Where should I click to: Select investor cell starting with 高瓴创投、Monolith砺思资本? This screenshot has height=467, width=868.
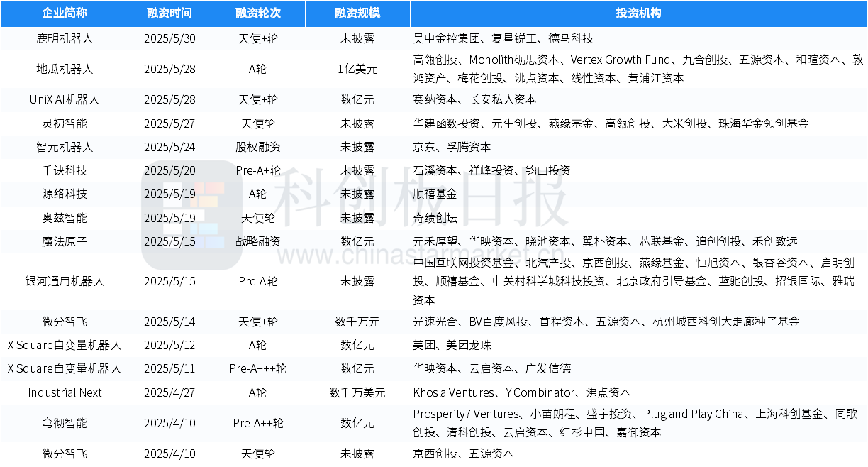[638, 69]
